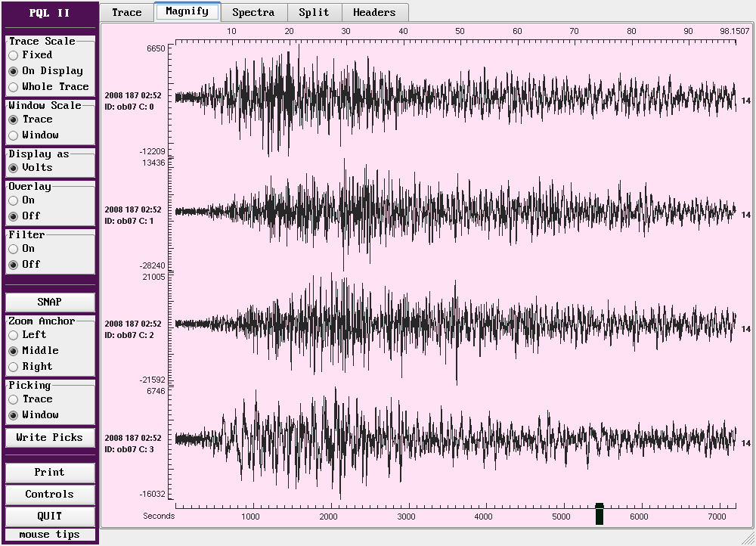This screenshot has height=546, width=756.
Task: Click the Write Picks button
Action: coord(50,437)
